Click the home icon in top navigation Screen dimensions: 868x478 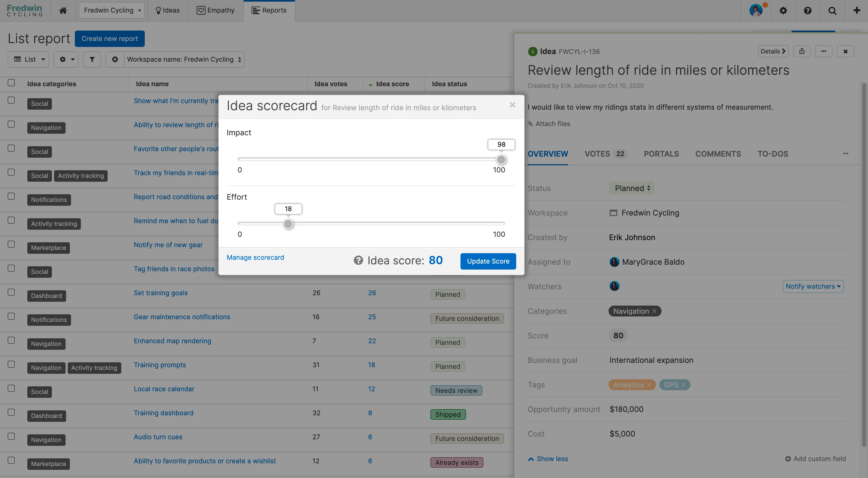(63, 10)
